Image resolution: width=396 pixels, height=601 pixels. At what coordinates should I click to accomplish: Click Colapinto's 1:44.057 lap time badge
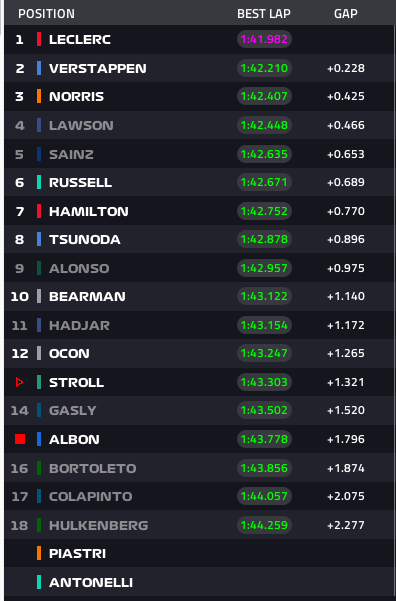tap(264, 496)
